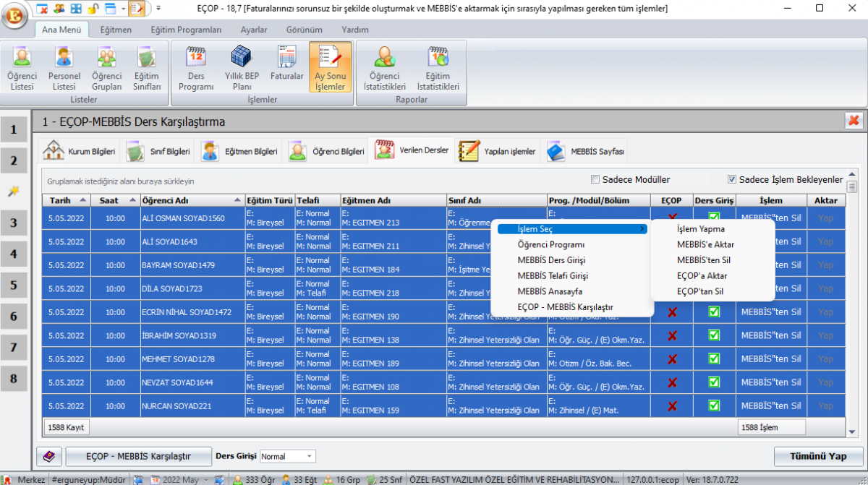The width and height of the screenshot is (868, 485).
Task: Toggle Ders Giriş checkbox for ALİ OSMAN SOYAD1560
Action: point(714,218)
